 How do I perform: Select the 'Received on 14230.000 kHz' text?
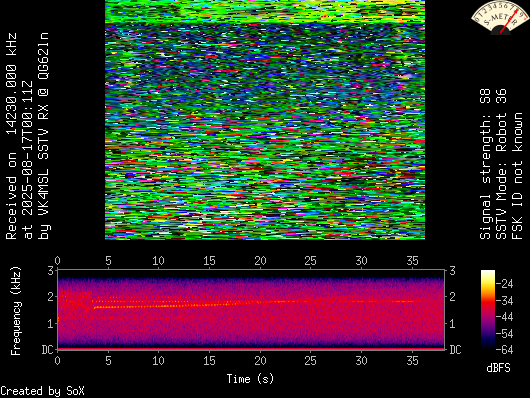(x=11, y=136)
